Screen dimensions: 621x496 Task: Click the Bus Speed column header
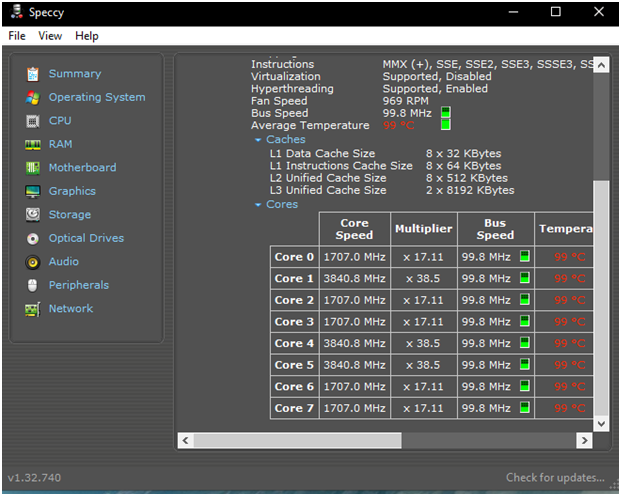pos(495,229)
